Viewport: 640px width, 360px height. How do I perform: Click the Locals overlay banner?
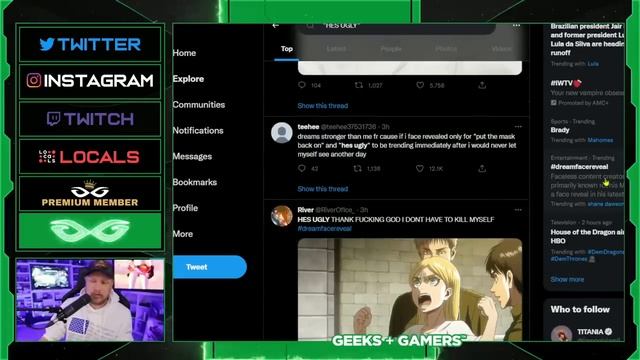coord(90,157)
